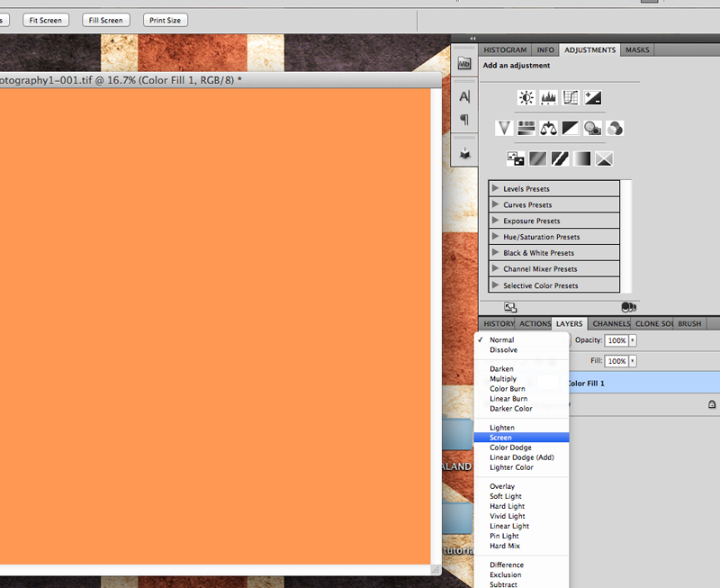Image resolution: width=720 pixels, height=588 pixels.
Task: Click the lock icon on Background layer
Action: coord(712,404)
